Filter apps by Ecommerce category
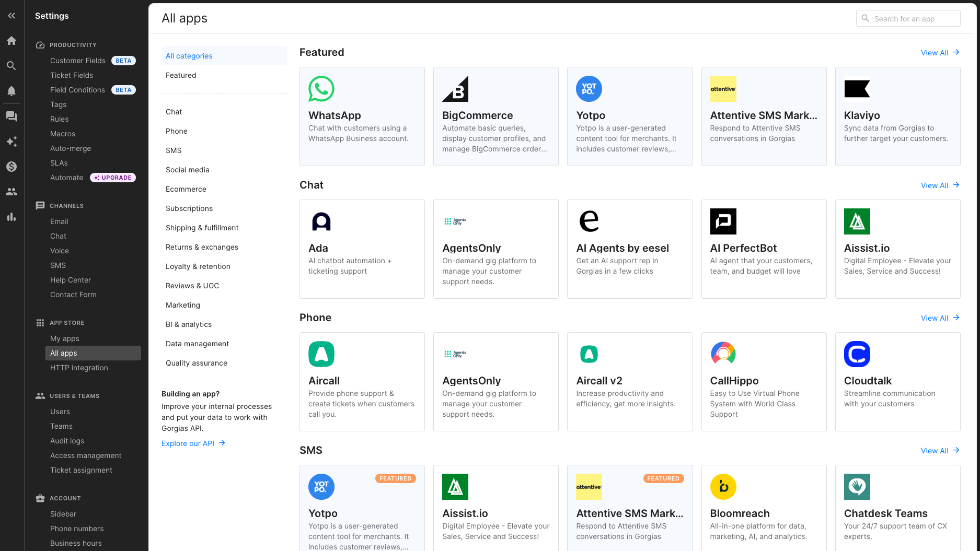Screen dimensions: 980x551 (x=224, y=189)
